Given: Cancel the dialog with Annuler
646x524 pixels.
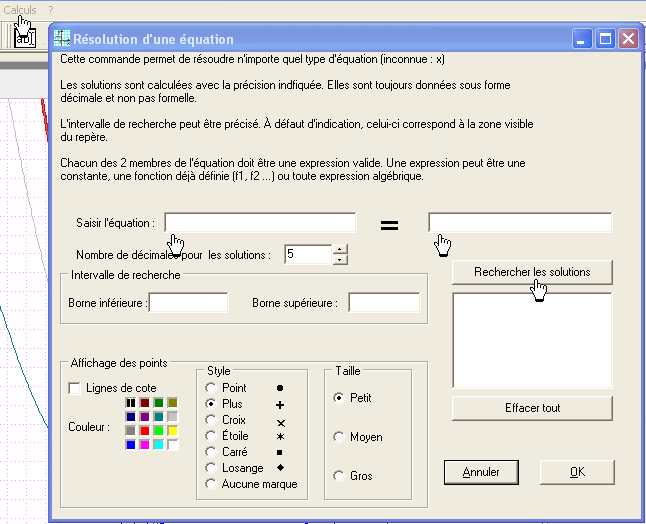Looking at the screenshot, I should click(481, 471).
